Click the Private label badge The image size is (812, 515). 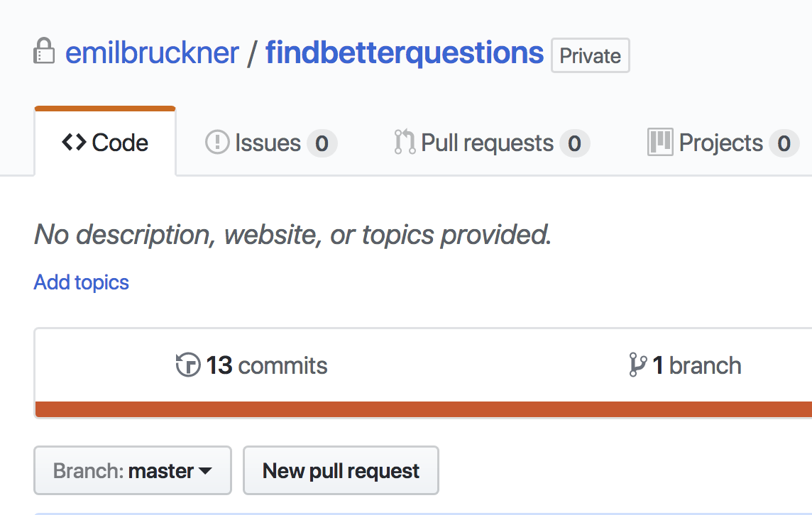pyautogui.click(x=591, y=56)
